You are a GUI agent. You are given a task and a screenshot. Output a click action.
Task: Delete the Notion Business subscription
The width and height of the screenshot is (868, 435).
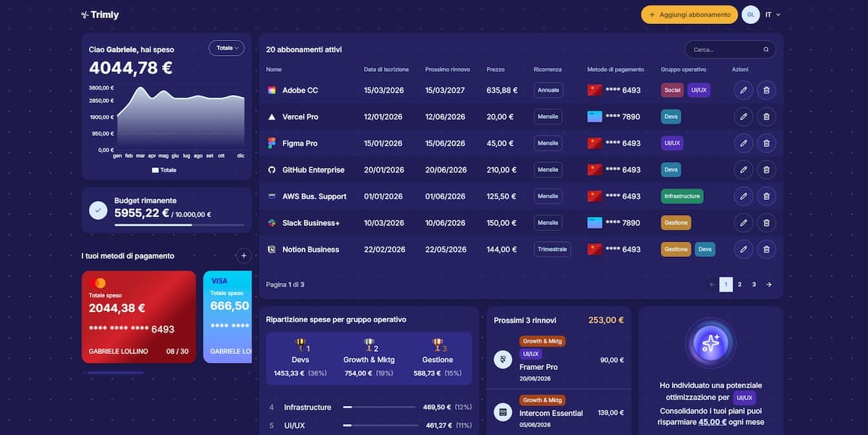click(x=767, y=249)
